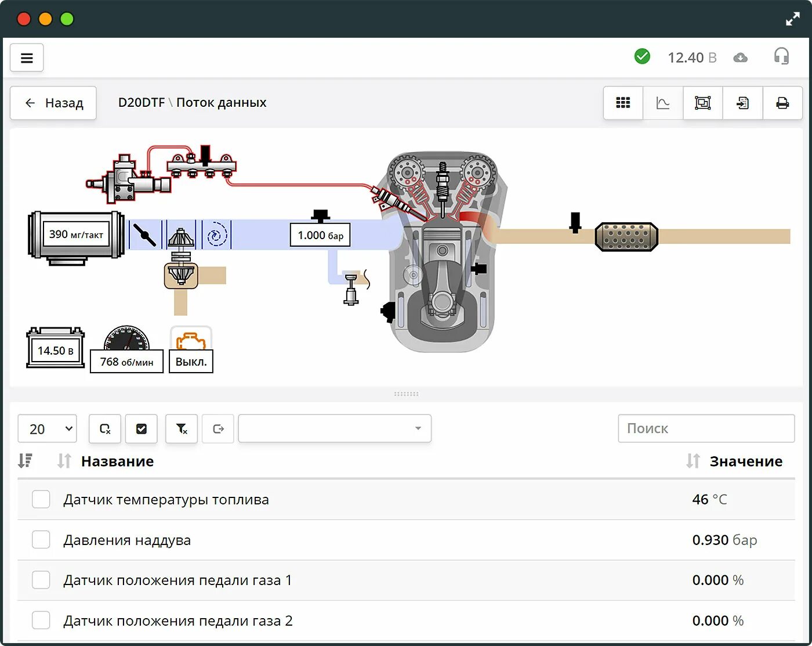The width and height of the screenshot is (812, 646).
Task: Click the 12.40 В voltage reading
Action: click(x=693, y=57)
